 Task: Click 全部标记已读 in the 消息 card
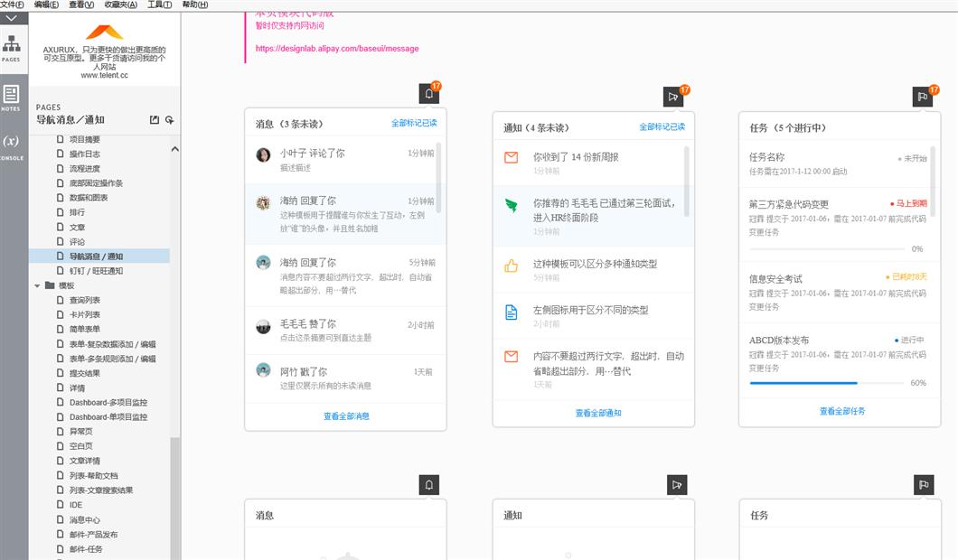click(413, 123)
